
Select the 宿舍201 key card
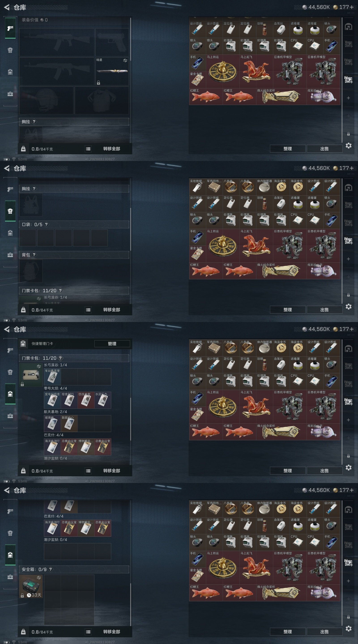pos(69,400)
